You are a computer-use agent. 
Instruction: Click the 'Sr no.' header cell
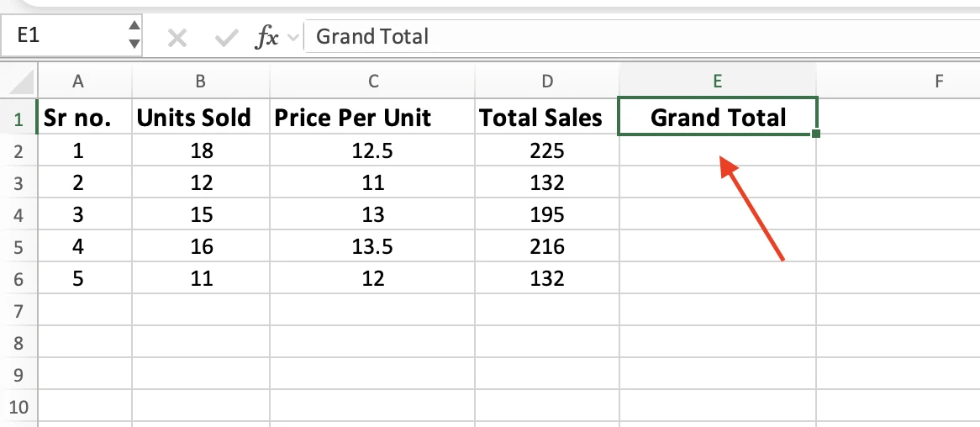[x=85, y=118]
